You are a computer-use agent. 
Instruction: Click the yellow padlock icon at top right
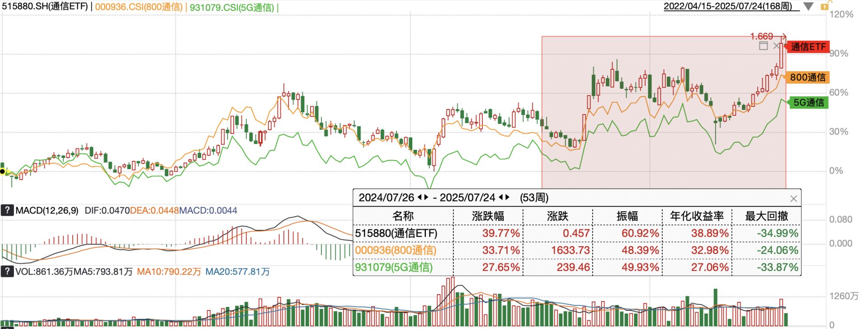[824, 6]
